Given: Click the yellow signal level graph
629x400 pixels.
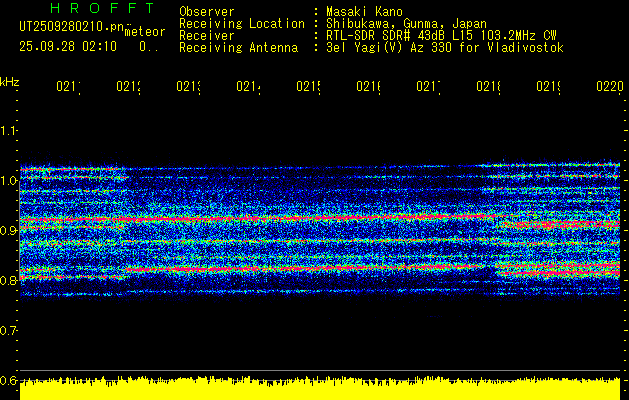Looking at the screenshot, I should (x=320, y=388).
